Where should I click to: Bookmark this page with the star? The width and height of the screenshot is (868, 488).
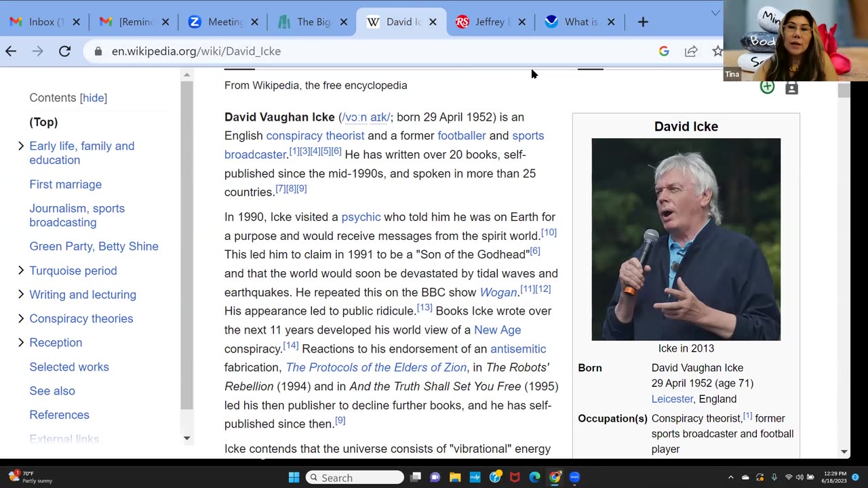[717, 51]
